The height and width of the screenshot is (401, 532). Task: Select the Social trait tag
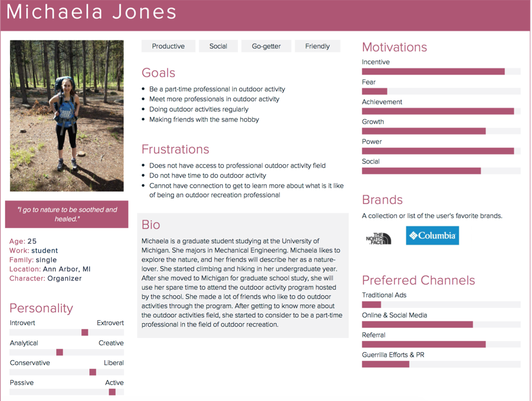[x=218, y=46]
